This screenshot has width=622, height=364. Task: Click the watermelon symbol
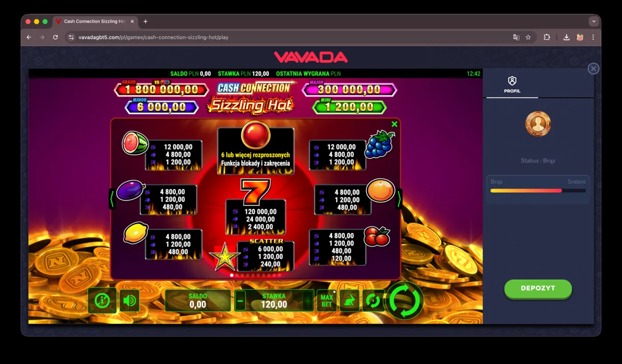(x=135, y=143)
